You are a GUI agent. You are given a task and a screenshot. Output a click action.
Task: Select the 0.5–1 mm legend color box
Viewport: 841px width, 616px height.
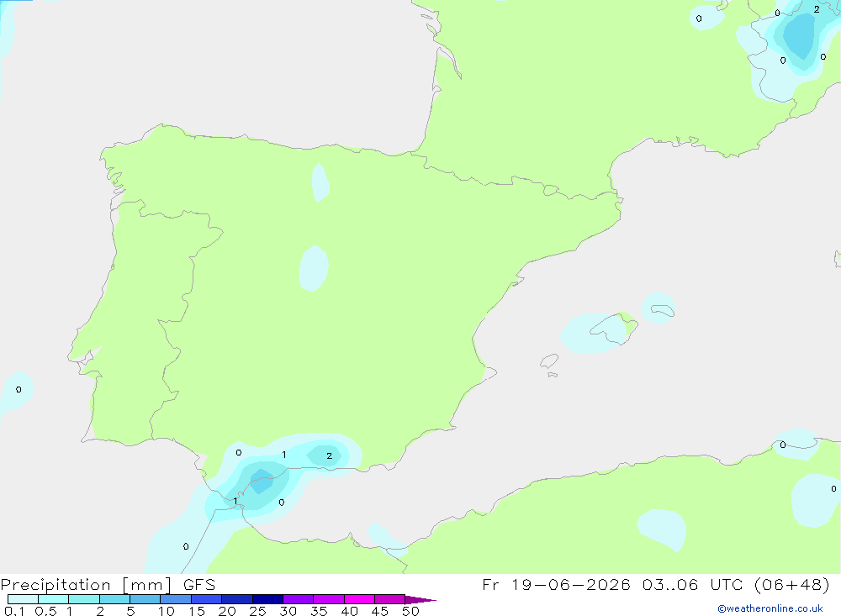53,599
